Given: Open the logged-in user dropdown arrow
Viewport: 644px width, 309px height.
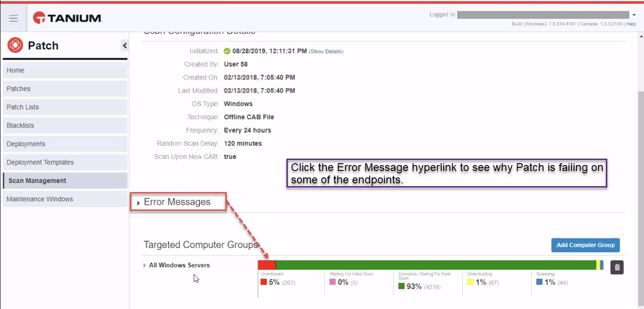Looking at the screenshot, I should [x=634, y=15].
